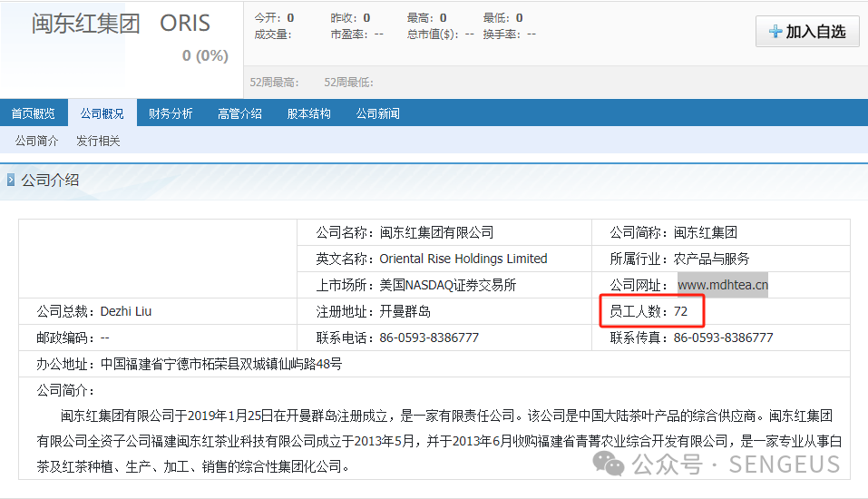Select the 公司概况 tab
Image resolution: width=868 pixels, height=499 pixels.
[102, 113]
